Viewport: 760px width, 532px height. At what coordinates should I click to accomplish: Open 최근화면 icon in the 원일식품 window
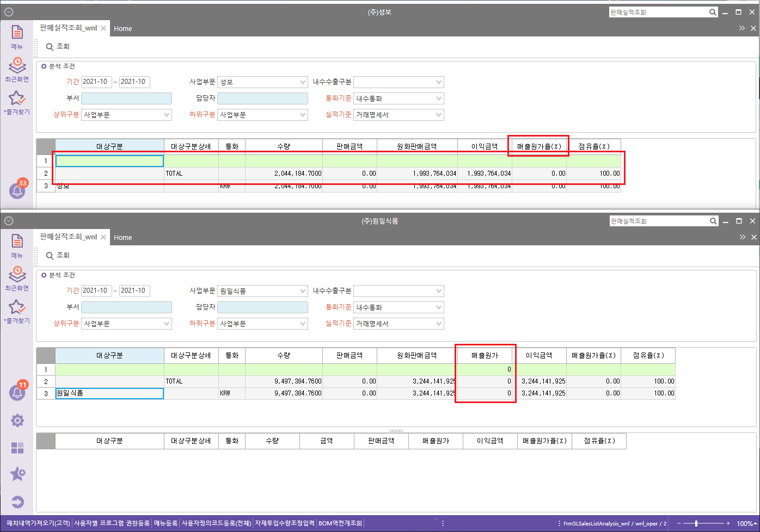[17, 274]
